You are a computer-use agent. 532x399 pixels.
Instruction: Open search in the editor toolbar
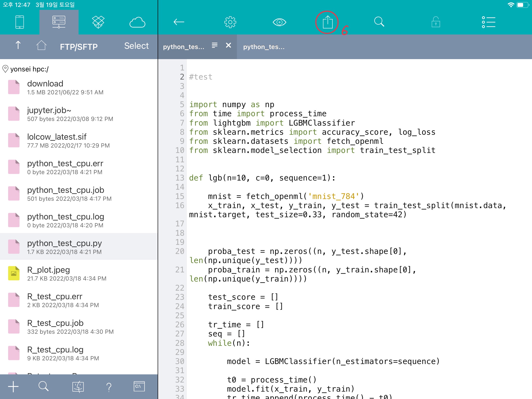click(x=379, y=22)
